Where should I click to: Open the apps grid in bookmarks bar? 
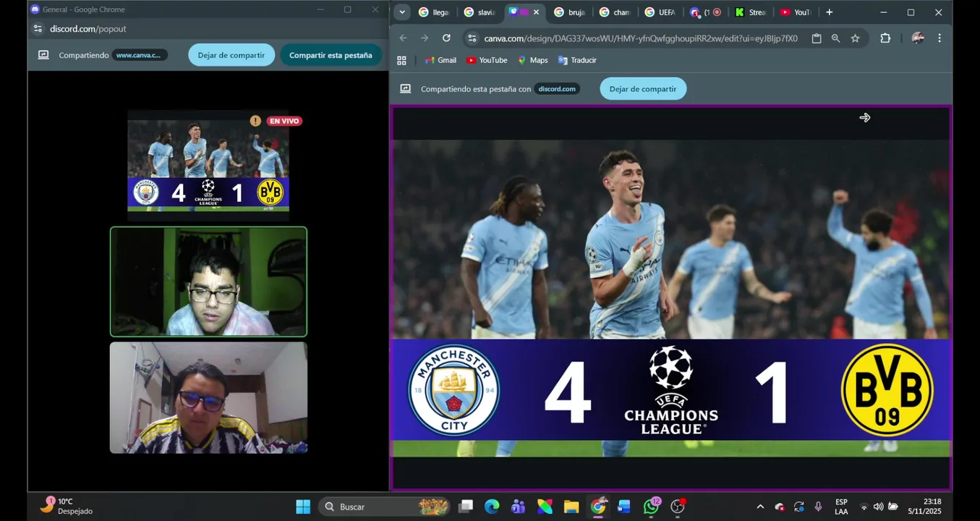pyautogui.click(x=402, y=60)
